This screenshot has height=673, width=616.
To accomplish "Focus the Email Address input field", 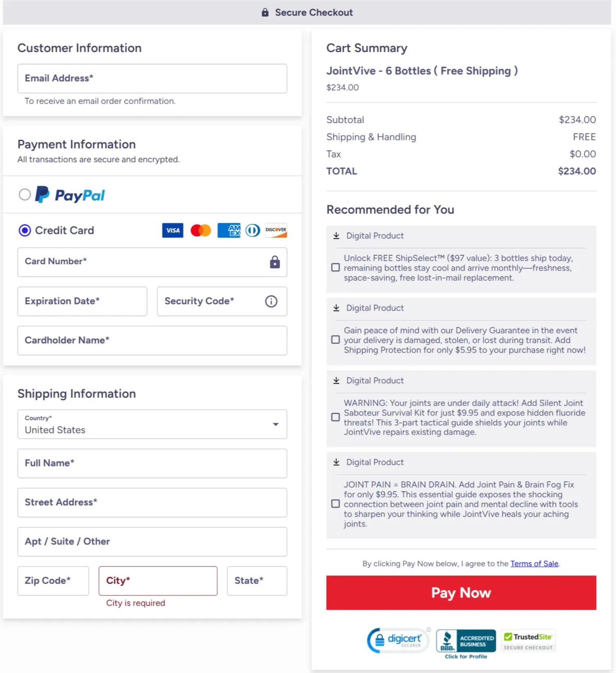I will (152, 78).
